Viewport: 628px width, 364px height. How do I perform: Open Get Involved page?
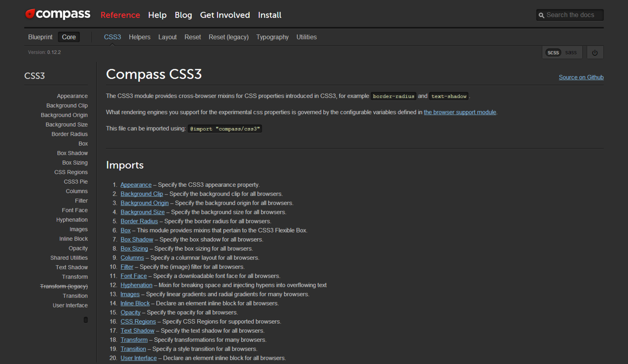[x=225, y=15]
